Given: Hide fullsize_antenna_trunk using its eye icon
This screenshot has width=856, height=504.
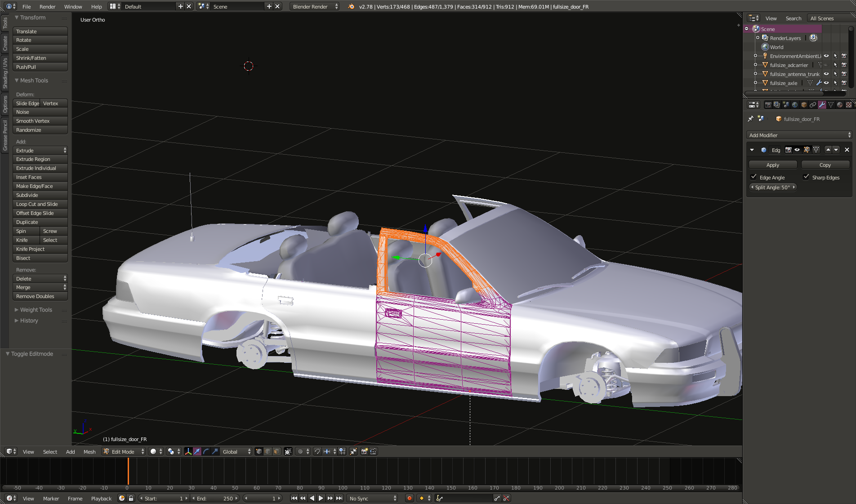Looking at the screenshot, I should pos(826,74).
